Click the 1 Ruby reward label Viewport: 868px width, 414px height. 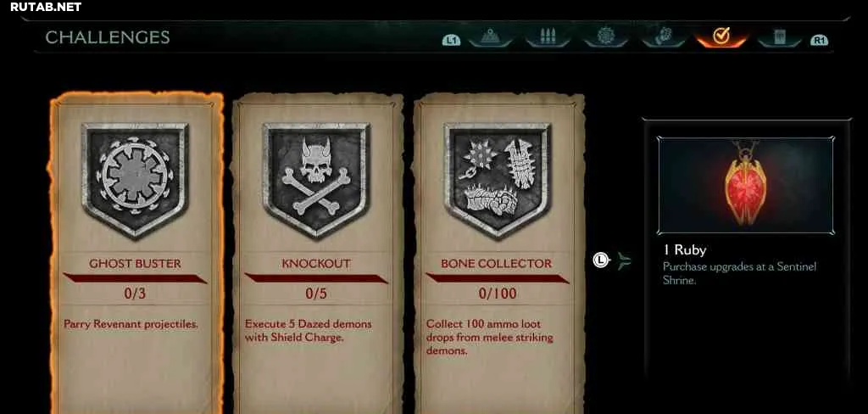[685, 250]
